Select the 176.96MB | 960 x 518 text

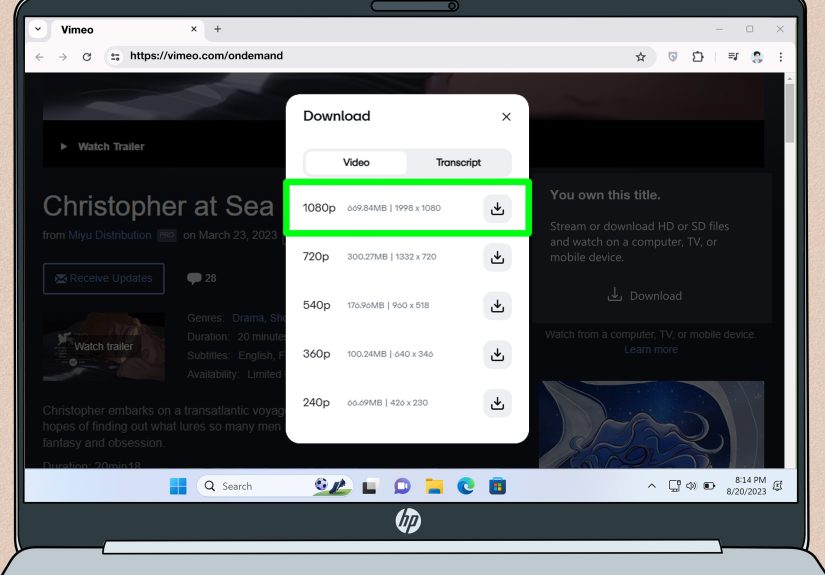click(x=388, y=305)
